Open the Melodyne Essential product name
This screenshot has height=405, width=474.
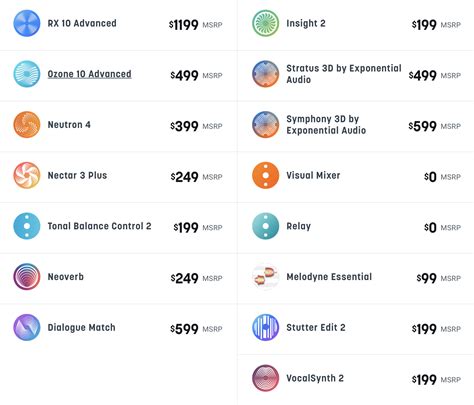tap(329, 277)
